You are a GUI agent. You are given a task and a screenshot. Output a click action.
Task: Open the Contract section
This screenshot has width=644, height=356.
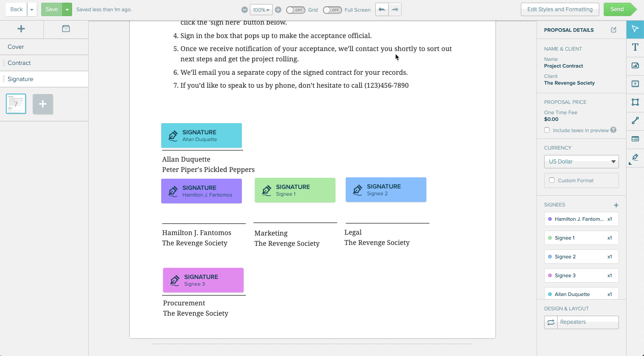44,63
